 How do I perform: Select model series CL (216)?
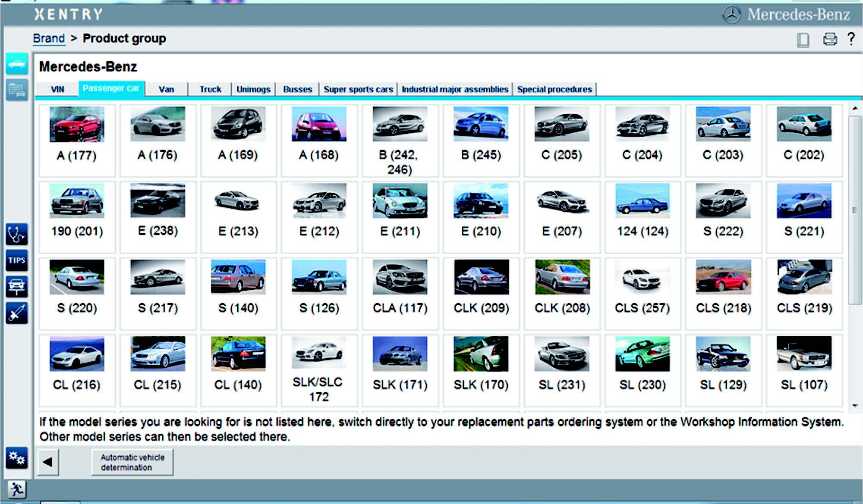[77, 371]
